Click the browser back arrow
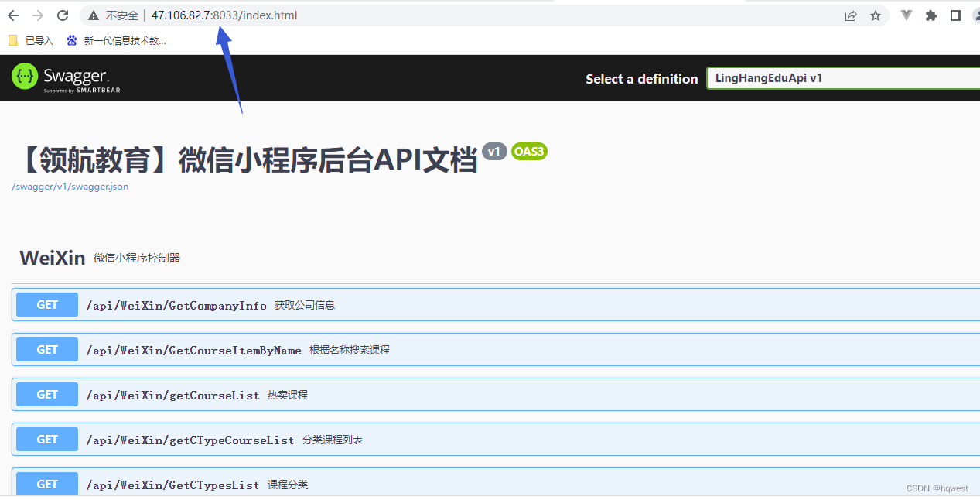 tap(13, 15)
